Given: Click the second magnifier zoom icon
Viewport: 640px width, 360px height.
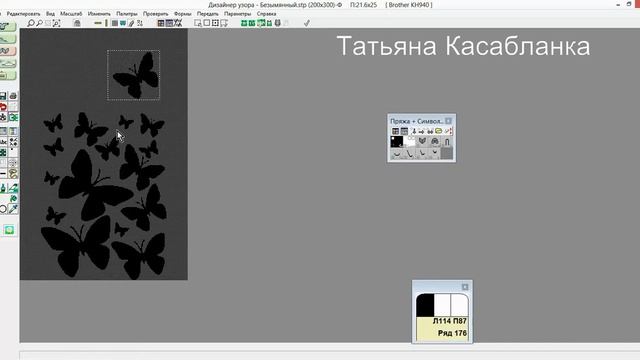Looking at the screenshot, I should tap(40, 23).
